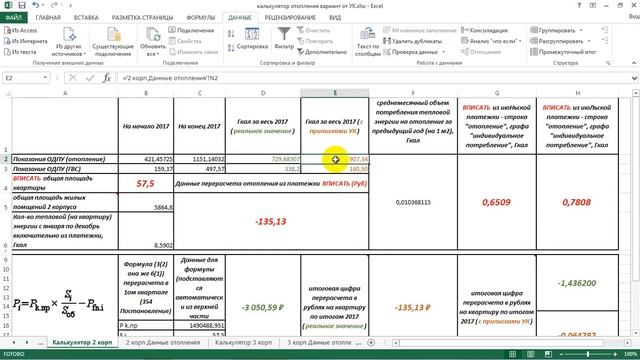Select column D header
This screenshot has height=360, width=640.
tap(263, 93)
